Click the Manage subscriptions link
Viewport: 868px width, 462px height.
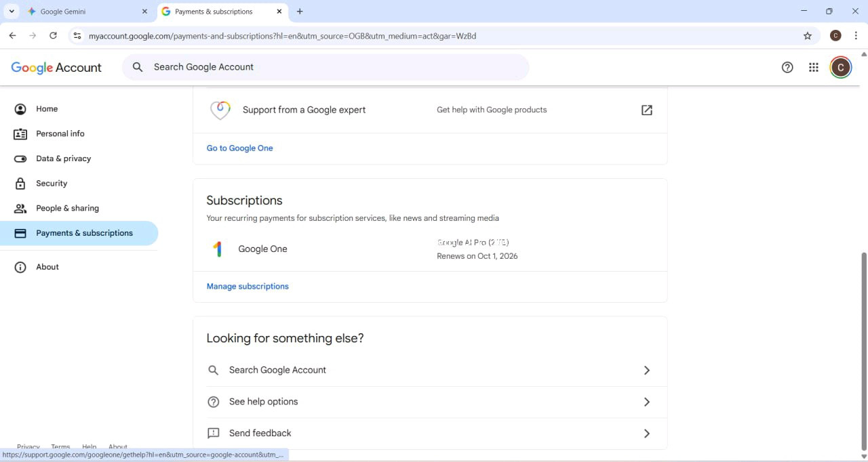pyautogui.click(x=248, y=287)
